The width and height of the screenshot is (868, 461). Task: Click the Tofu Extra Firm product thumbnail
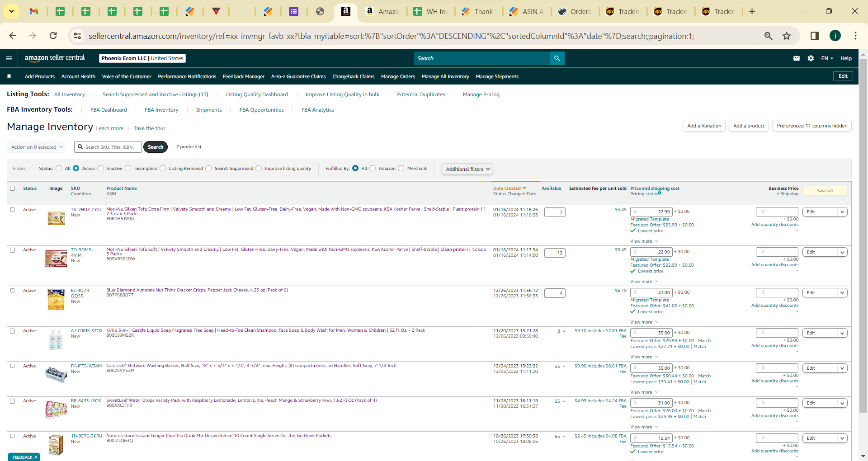[x=56, y=218]
